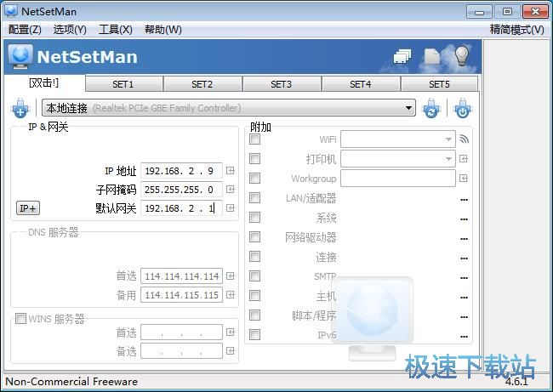This screenshot has height=392, width=553.
Task: Open the ellipsis for SMTP
Action: [x=465, y=278]
